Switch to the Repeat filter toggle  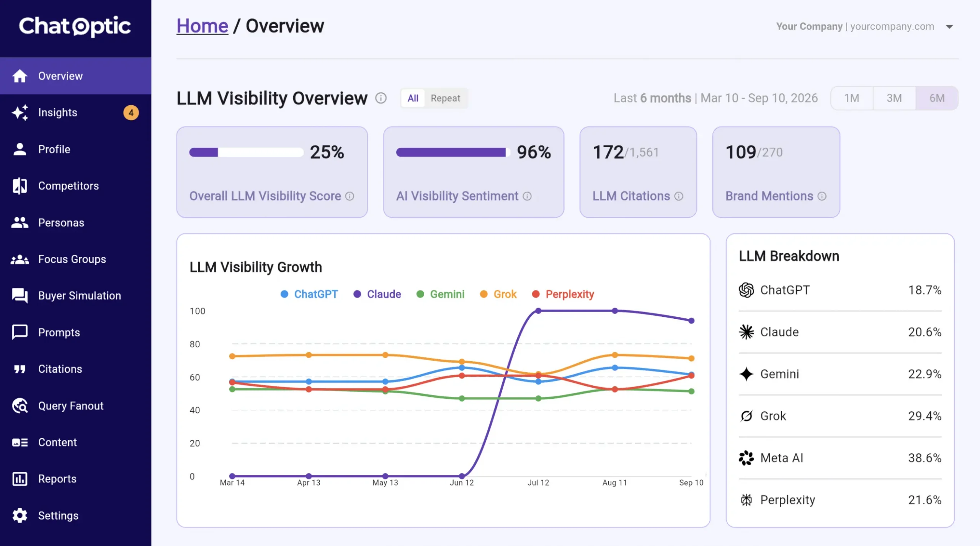point(445,98)
